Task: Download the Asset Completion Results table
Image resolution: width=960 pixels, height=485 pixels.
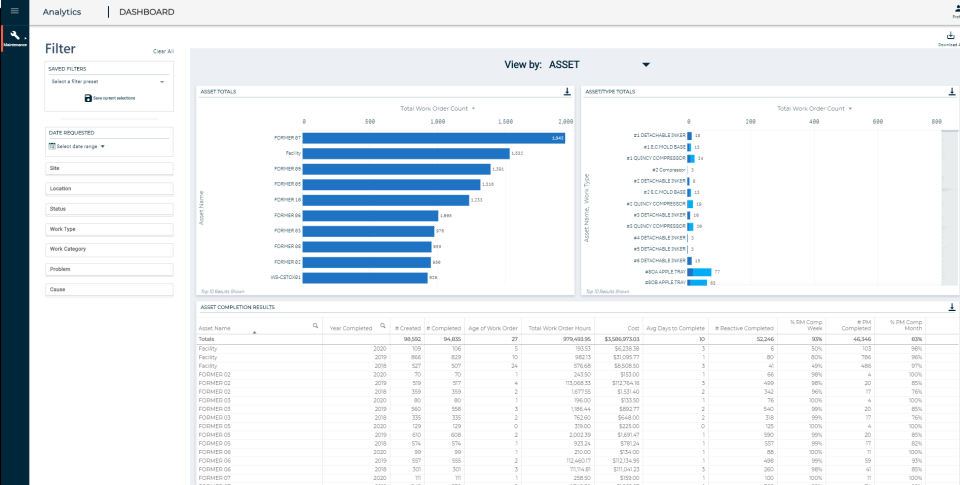Action: (952, 307)
